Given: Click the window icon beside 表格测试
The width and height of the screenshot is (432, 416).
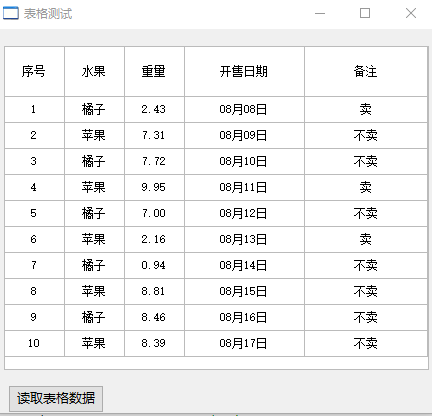Looking at the screenshot, I should point(11,13).
